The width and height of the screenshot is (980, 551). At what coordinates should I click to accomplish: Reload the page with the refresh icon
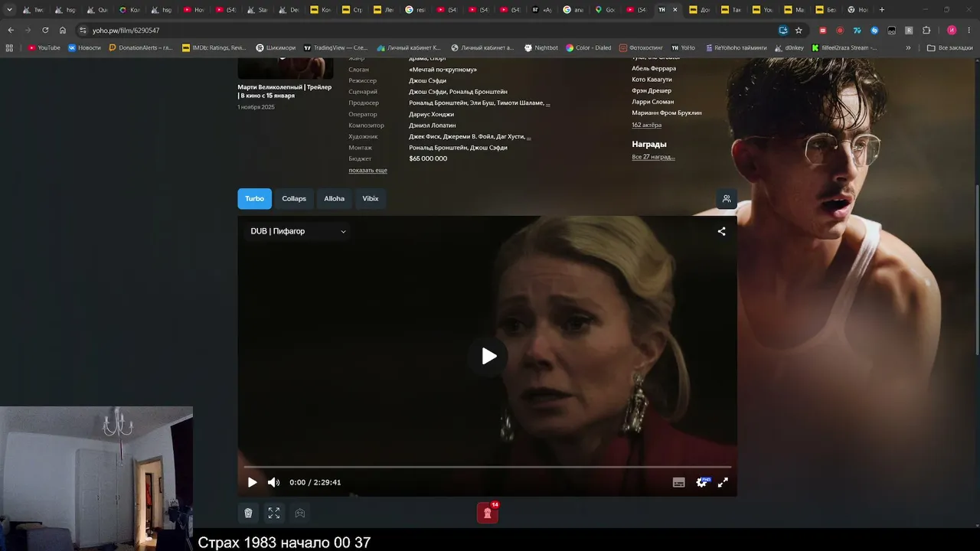tap(45, 31)
